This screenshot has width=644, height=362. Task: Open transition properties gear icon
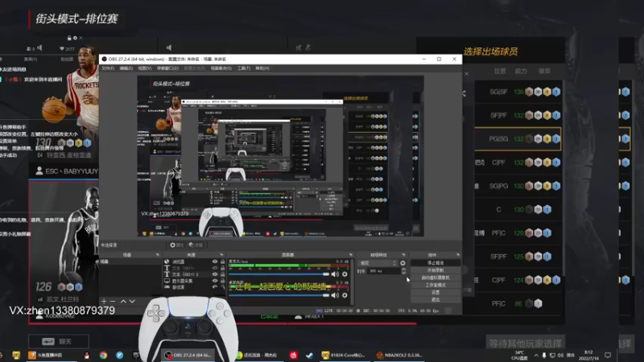click(403, 263)
